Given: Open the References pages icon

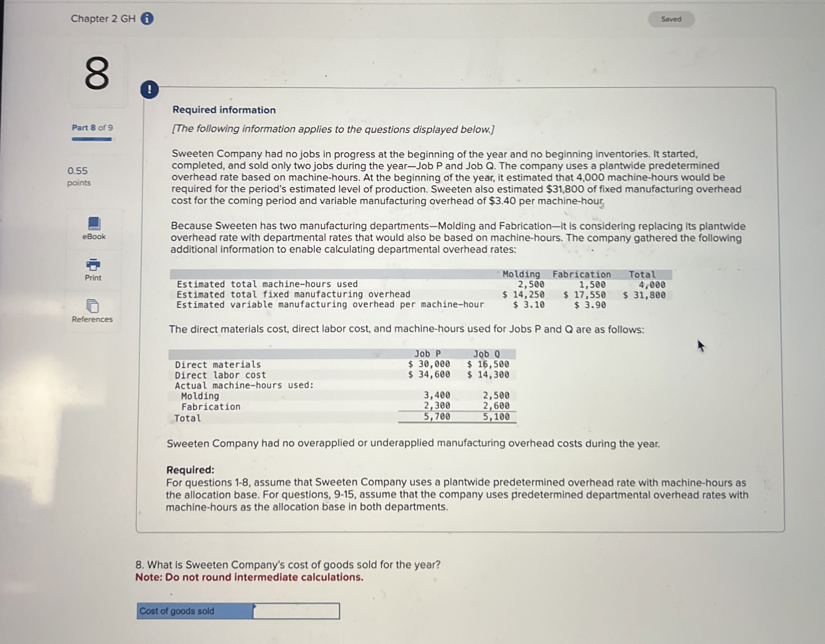Looking at the screenshot, I should 93,306.
